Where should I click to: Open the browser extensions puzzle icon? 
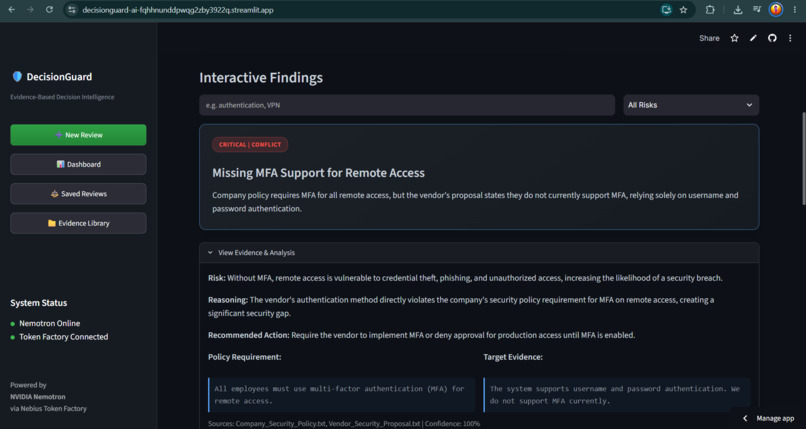click(710, 10)
